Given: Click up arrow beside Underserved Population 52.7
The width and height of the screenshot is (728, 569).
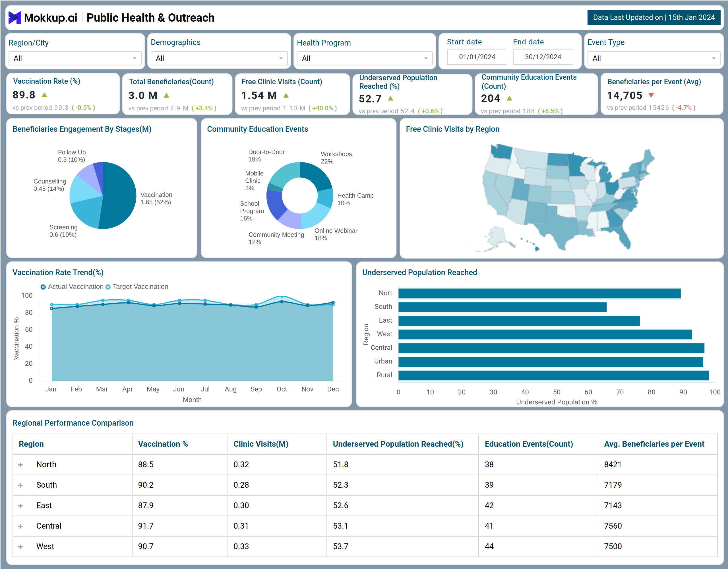Looking at the screenshot, I should pos(391,99).
